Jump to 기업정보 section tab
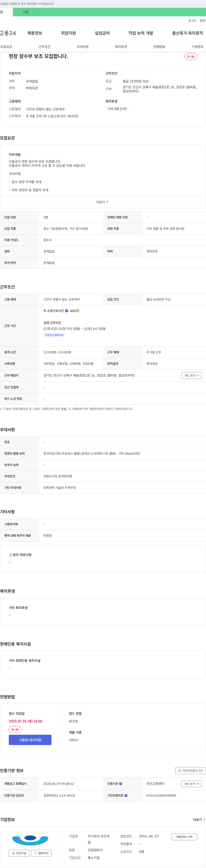 pos(198,47)
